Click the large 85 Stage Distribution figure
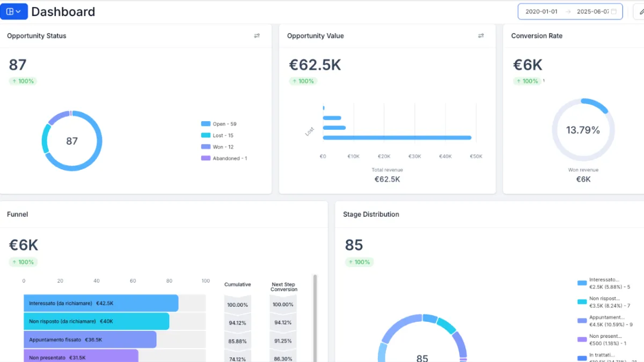The width and height of the screenshot is (644, 362). pos(354,245)
